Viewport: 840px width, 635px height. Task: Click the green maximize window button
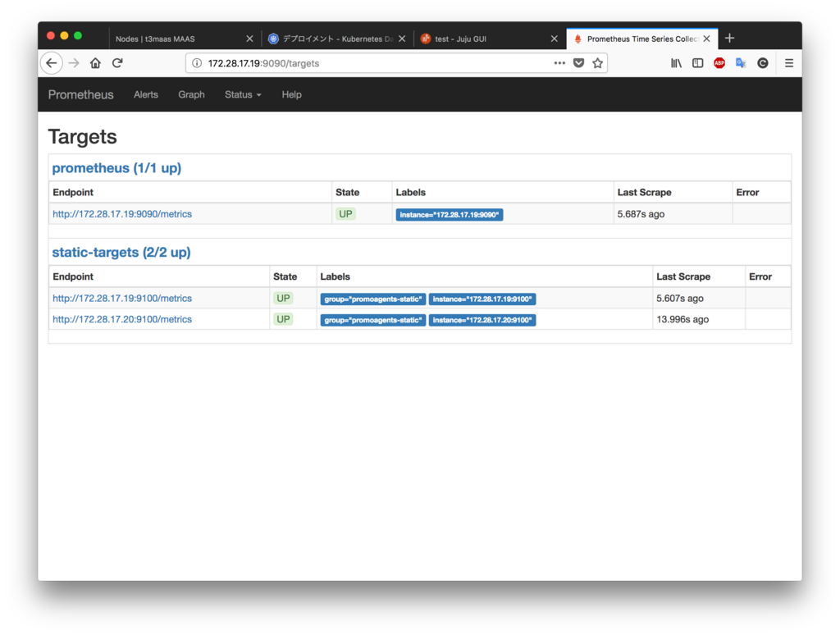pos(78,36)
